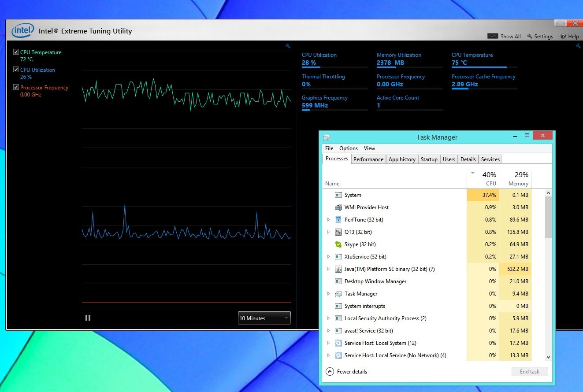Switch to the Users tab
Screen dimensions: 583x392
pyautogui.click(x=449, y=159)
